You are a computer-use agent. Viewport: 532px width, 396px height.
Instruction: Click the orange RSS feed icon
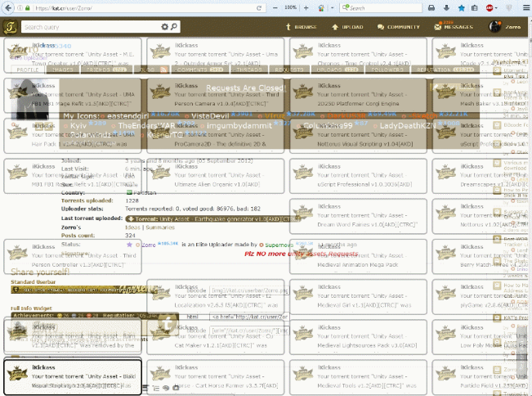pos(164,70)
